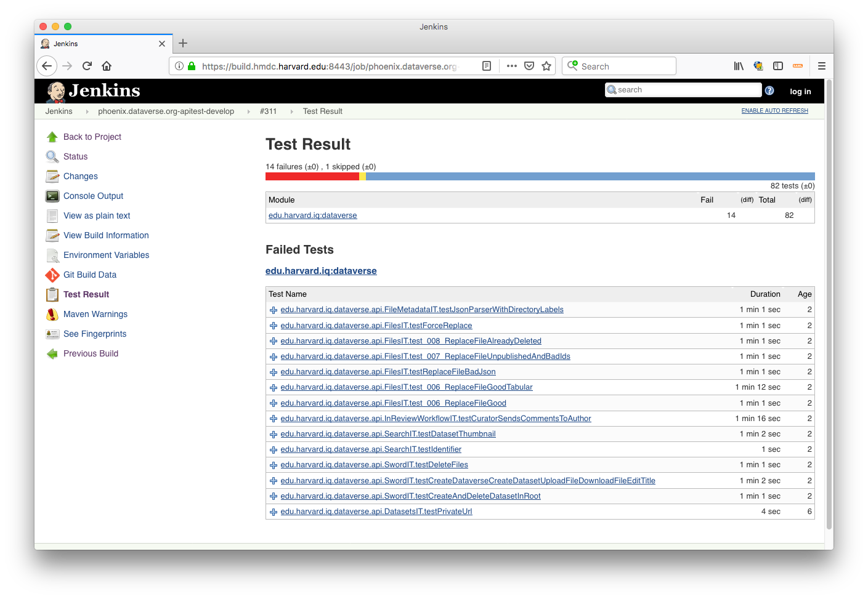Open the Firefox hamburger menu
Image resolution: width=868 pixels, height=599 pixels.
(x=822, y=66)
